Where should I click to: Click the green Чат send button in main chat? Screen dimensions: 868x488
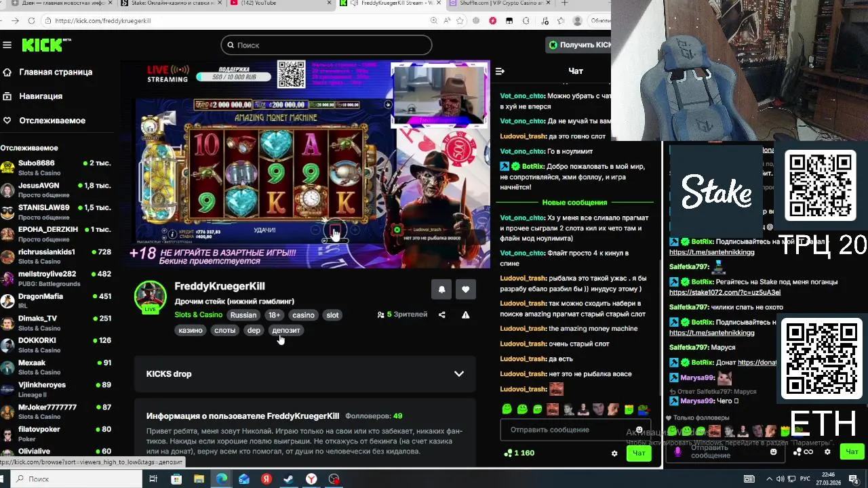click(x=639, y=453)
